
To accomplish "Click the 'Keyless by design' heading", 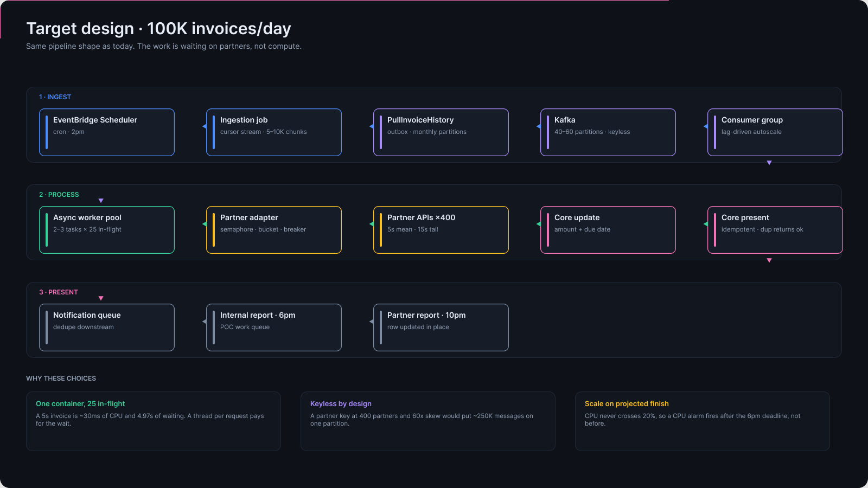I will (x=341, y=404).
